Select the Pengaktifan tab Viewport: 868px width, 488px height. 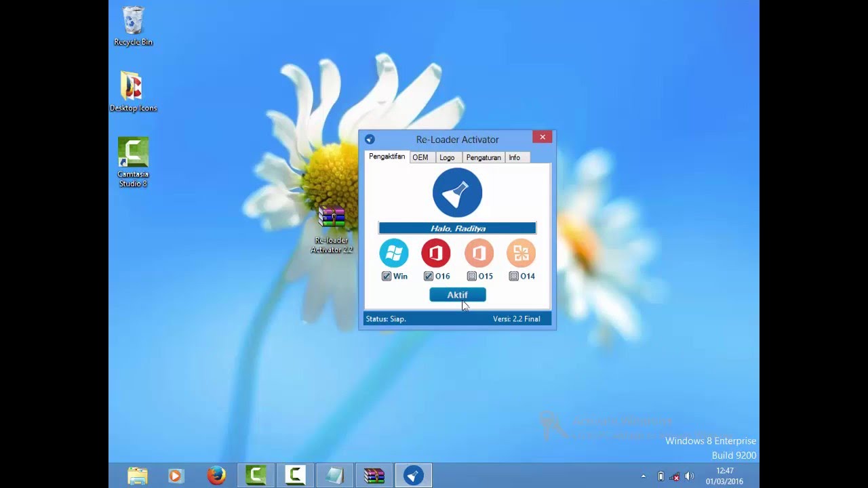(387, 157)
